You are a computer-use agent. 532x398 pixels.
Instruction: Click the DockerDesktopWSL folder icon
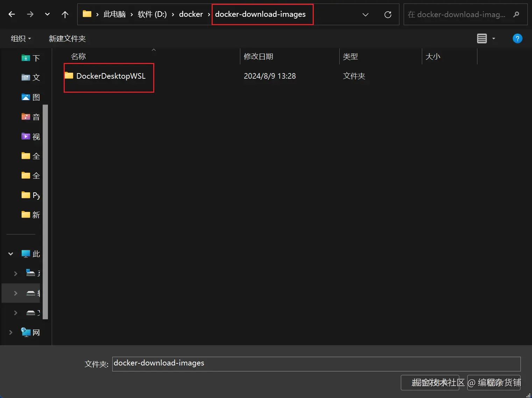coord(69,75)
